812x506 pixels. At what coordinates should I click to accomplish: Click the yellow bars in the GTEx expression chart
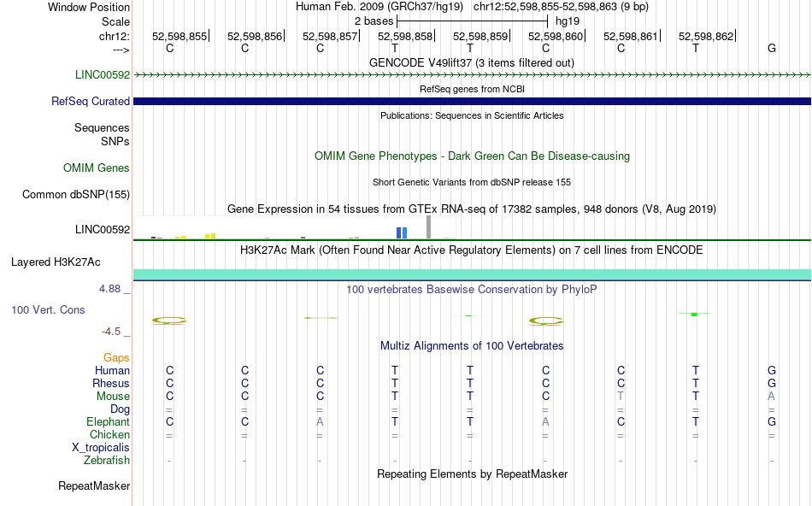[210, 236]
